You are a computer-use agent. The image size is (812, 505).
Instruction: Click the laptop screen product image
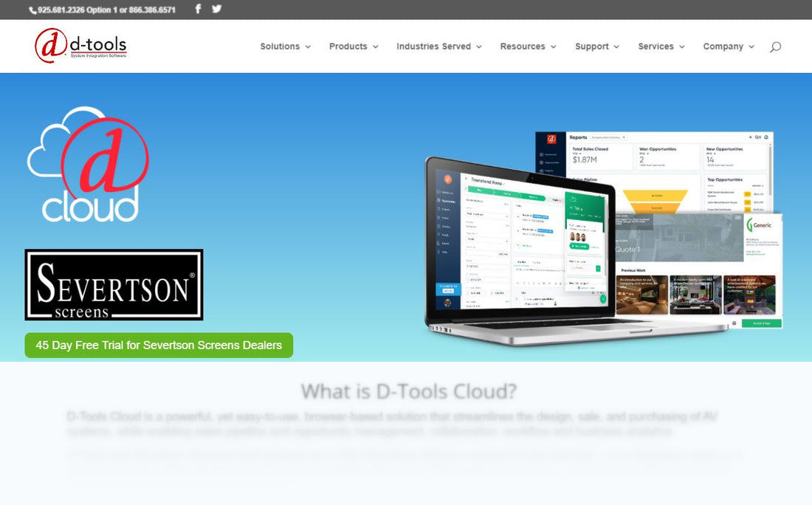pos(520,244)
